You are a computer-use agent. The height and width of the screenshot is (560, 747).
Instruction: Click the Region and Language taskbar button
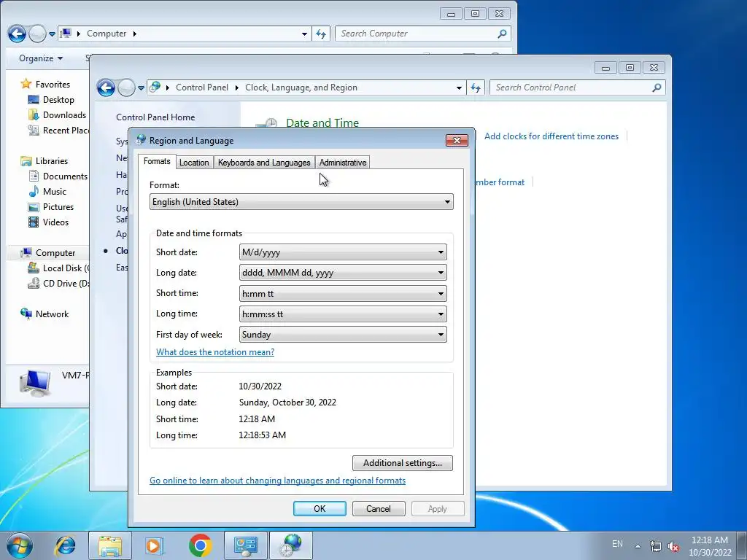291,545
